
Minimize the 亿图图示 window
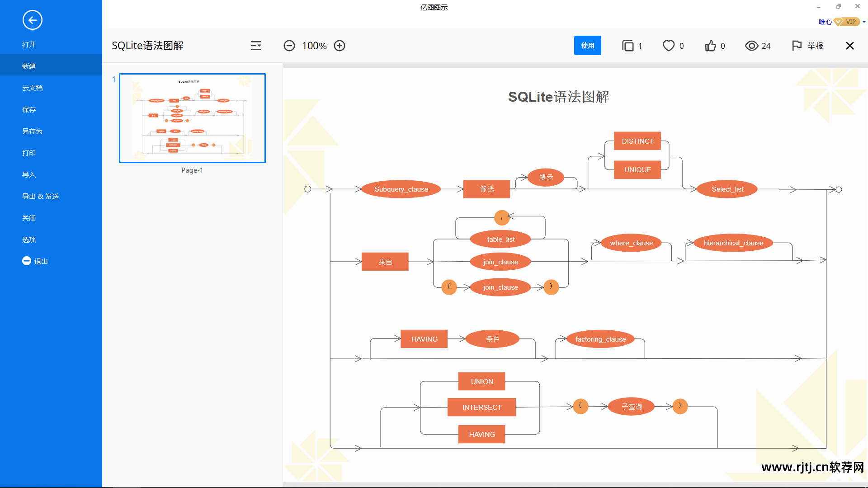pos(818,7)
